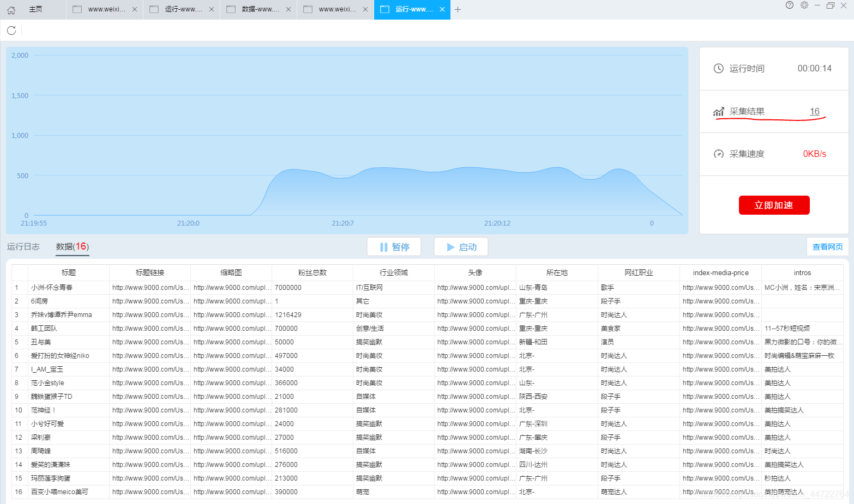Open the help question mark icon

click(790, 5)
